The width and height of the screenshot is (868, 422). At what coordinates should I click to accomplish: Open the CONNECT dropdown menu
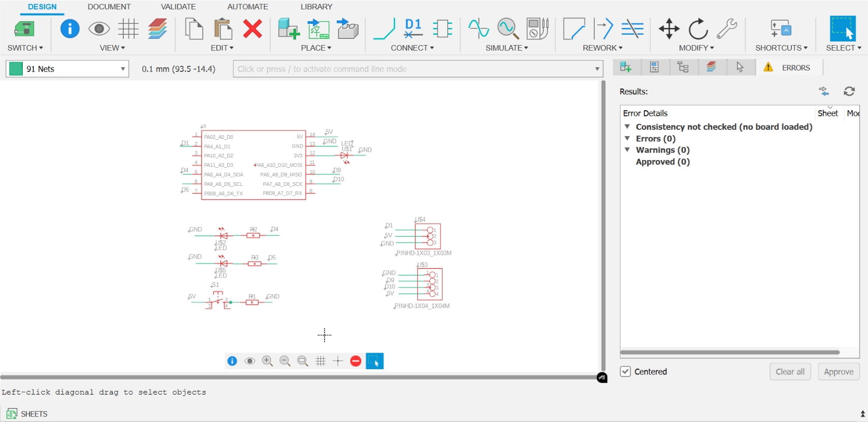pyautogui.click(x=412, y=48)
